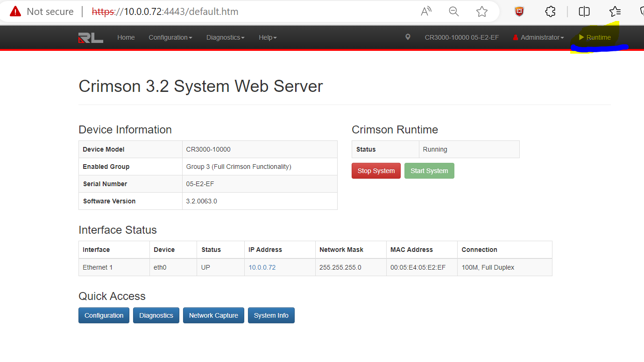Click the Crimson Runtime heading
The image size is (644, 362).
(x=395, y=130)
